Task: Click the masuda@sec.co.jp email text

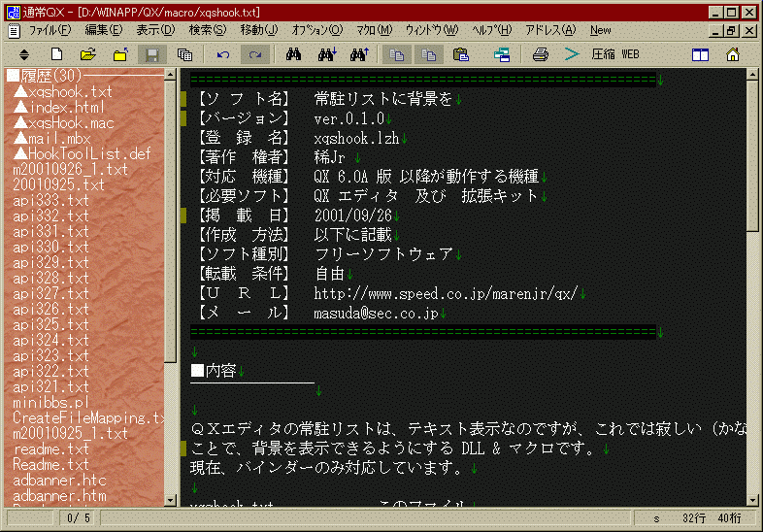Action: [x=376, y=313]
